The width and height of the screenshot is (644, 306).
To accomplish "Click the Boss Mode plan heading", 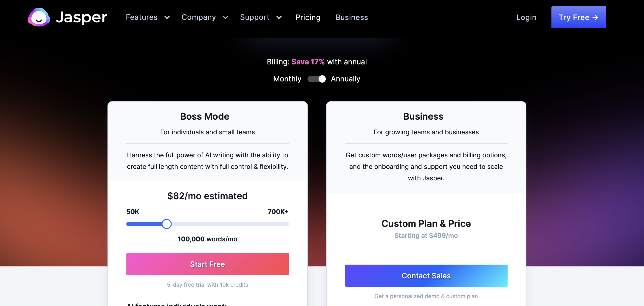I will point(204,116).
